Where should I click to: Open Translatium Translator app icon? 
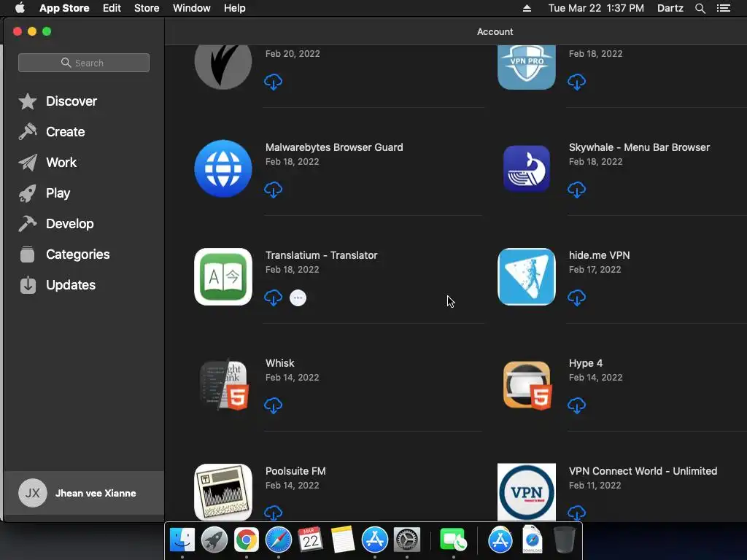click(x=223, y=276)
